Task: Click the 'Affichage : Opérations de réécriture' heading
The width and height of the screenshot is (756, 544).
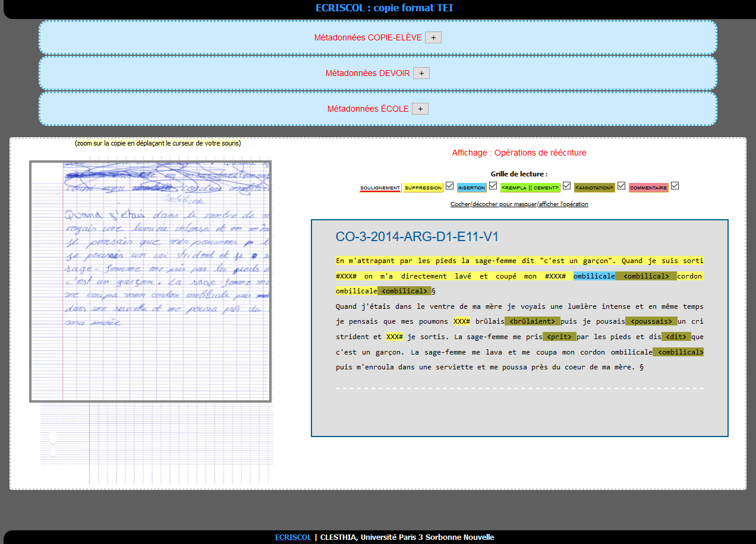Action: click(x=519, y=153)
